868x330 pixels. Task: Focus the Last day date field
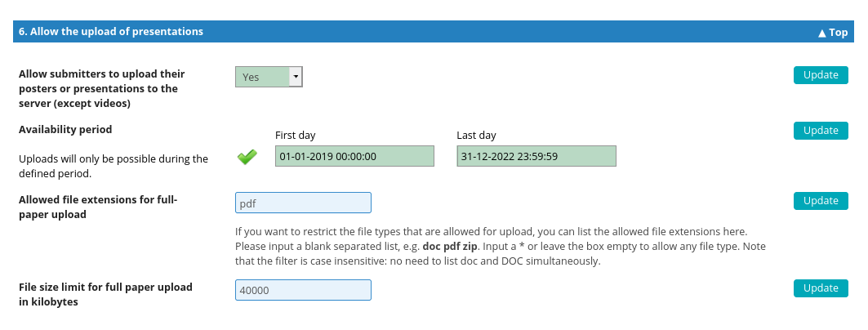536,156
